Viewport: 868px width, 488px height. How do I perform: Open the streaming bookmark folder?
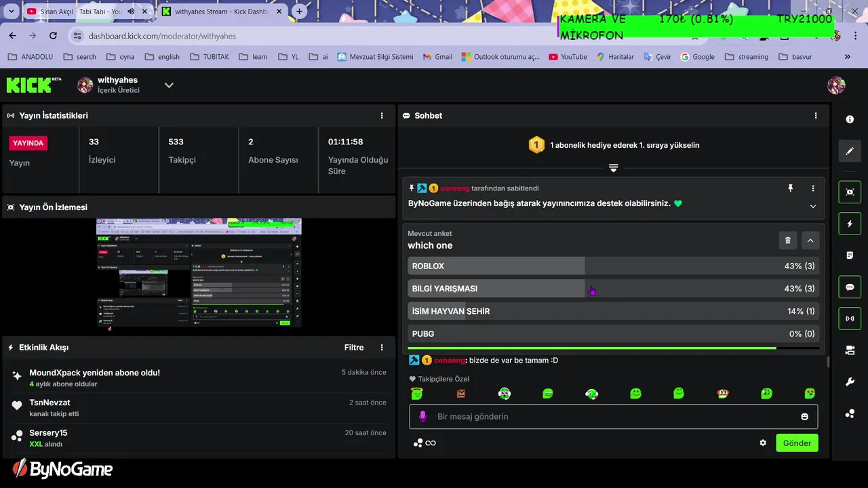747,57
